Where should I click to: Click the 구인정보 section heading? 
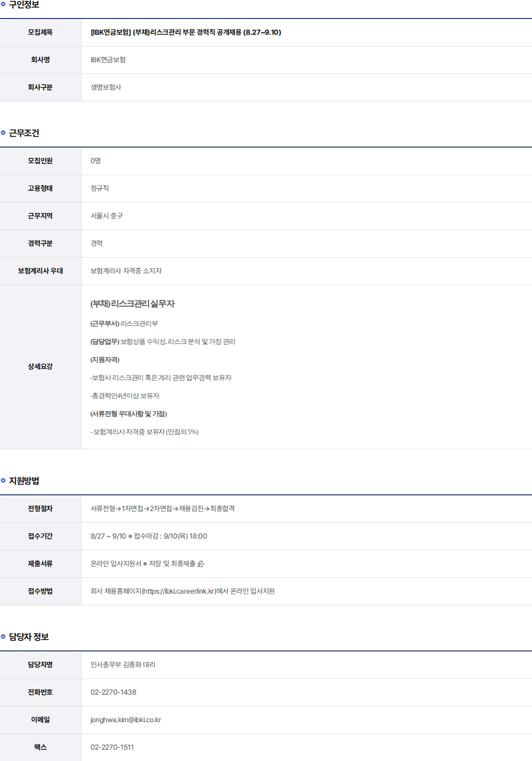[x=24, y=5]
